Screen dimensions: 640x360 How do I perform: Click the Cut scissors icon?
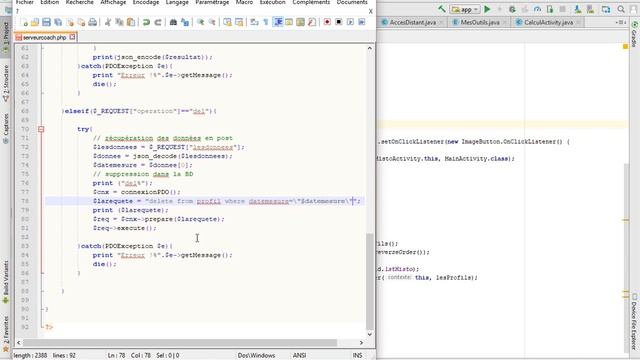click(x=108, y=22)
